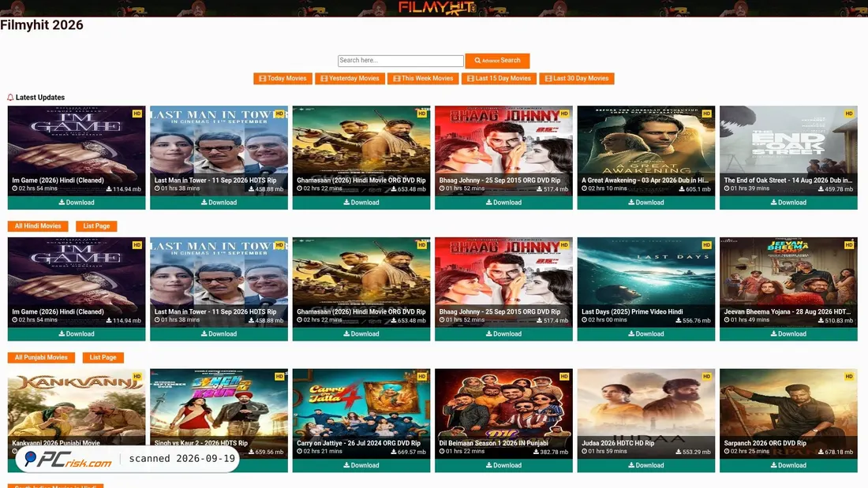Click the 510.83 mb size on Jeevan Bheema
The image size is (868, 488).
click(836, 321)
